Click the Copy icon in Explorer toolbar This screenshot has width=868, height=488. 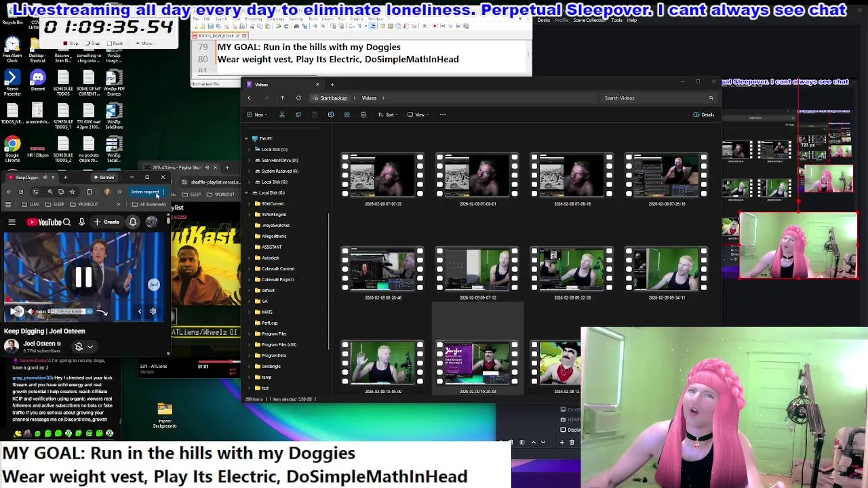click(298, 115)
